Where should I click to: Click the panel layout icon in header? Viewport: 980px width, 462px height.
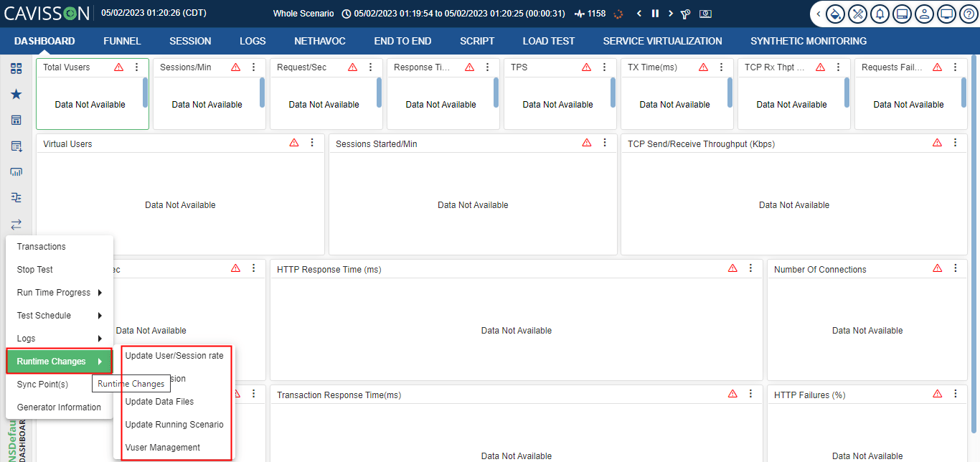tap(902, 14)
